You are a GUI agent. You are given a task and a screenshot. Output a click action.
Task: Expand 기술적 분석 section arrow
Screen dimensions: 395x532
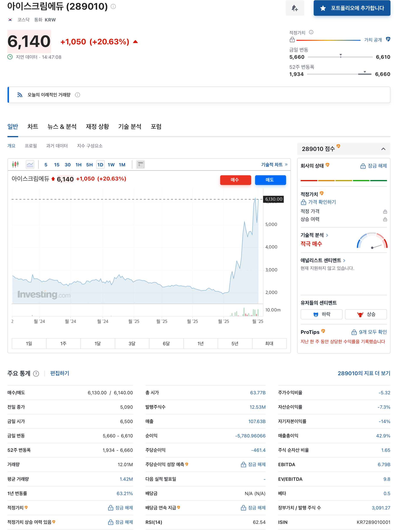coord(327,235)
